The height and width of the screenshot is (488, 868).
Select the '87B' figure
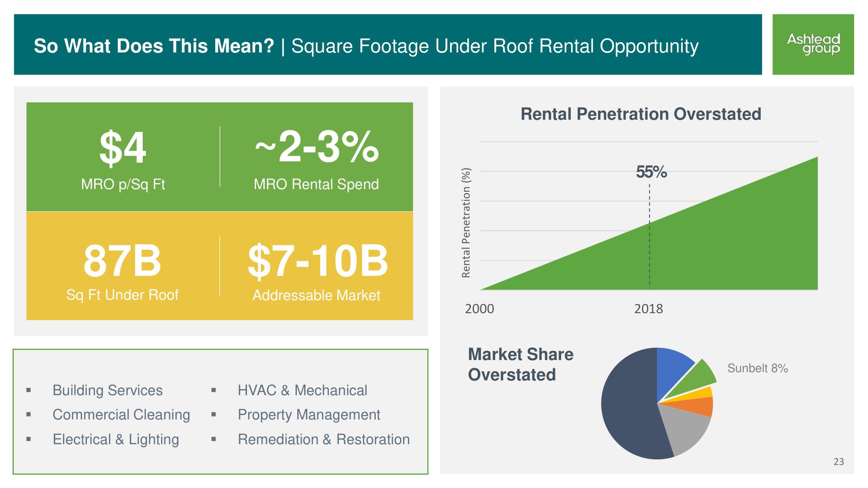click(x=122, y=261)
